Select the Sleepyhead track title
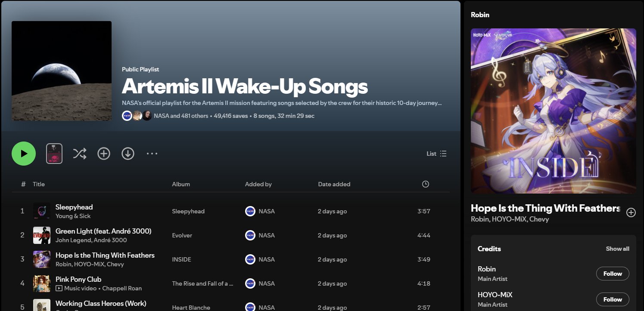 tap(74, 207)
